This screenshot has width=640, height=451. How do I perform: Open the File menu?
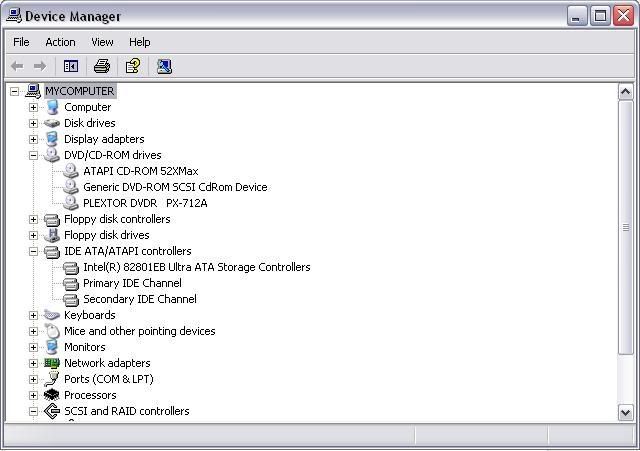tap(21, 42)
